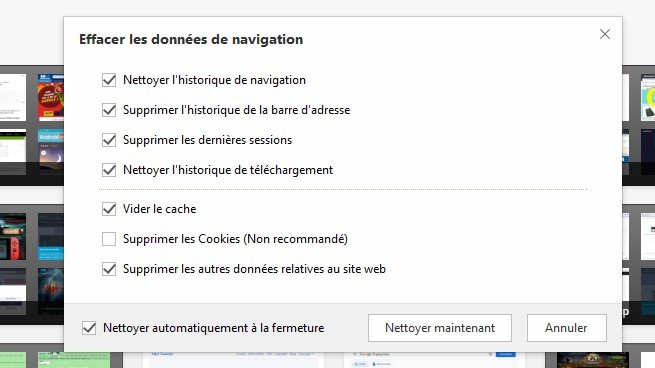Open the green page thumbnail at bottom

[74, 360]
